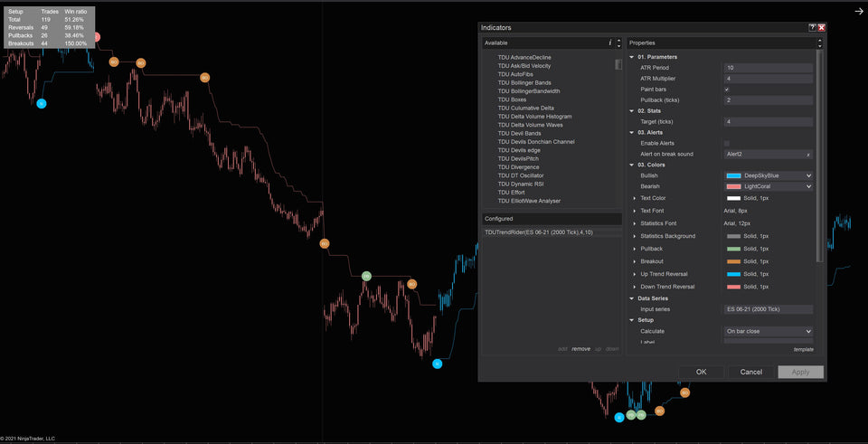
Task: Click the OK button
Action: click(x=701, y=372)
